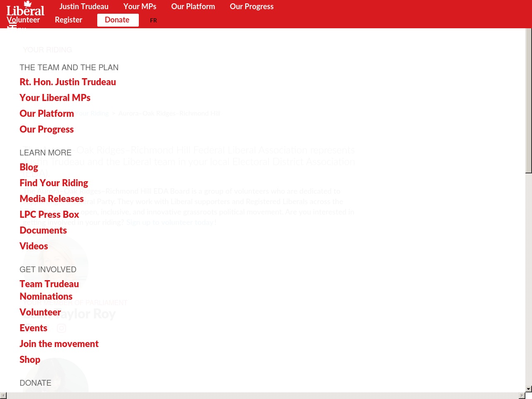Screen dimensions: 532x399
Task: Click THE TEAM AND THE PLAN heading
Action: click(69, 67)
